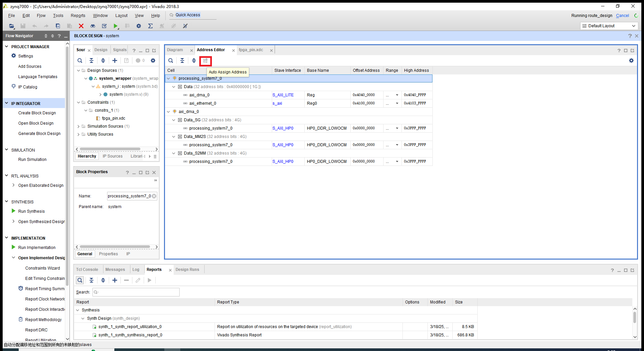Switch to the Diagram tab

coord(175,50)
